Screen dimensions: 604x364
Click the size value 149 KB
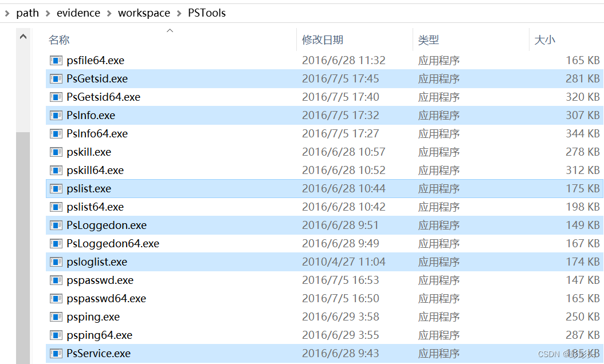[x=582, y=225]
